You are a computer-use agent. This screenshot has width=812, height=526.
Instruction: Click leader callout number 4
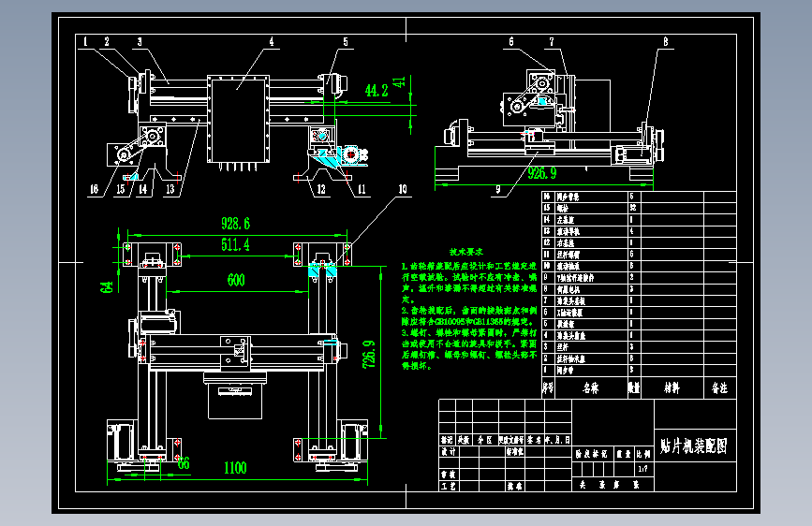pyautogui.click(x=272, y=42)
